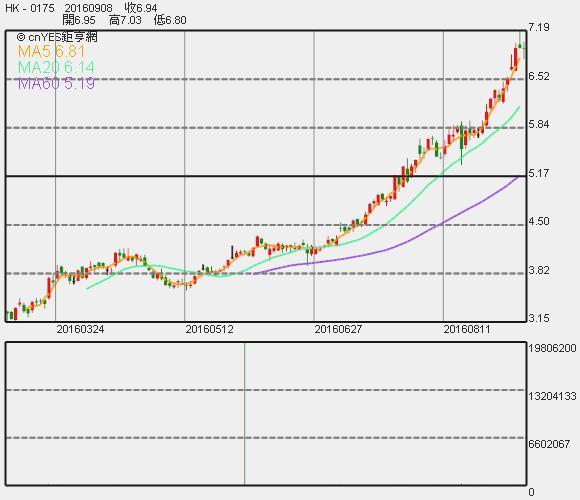Click the 13204133 volume axis label
This screenshot has width=580, height=500.
[553, 396]
